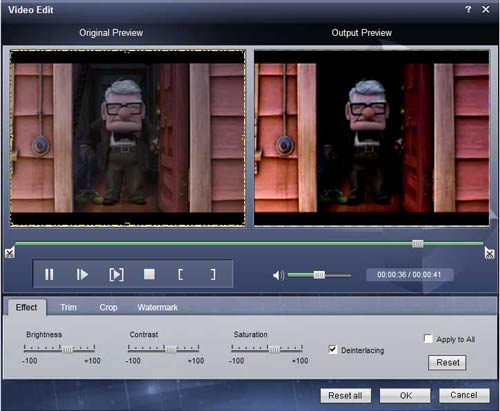Click the play-selection bracketed play icon
This screenshot has height=411, width=500.
[116, 275]
